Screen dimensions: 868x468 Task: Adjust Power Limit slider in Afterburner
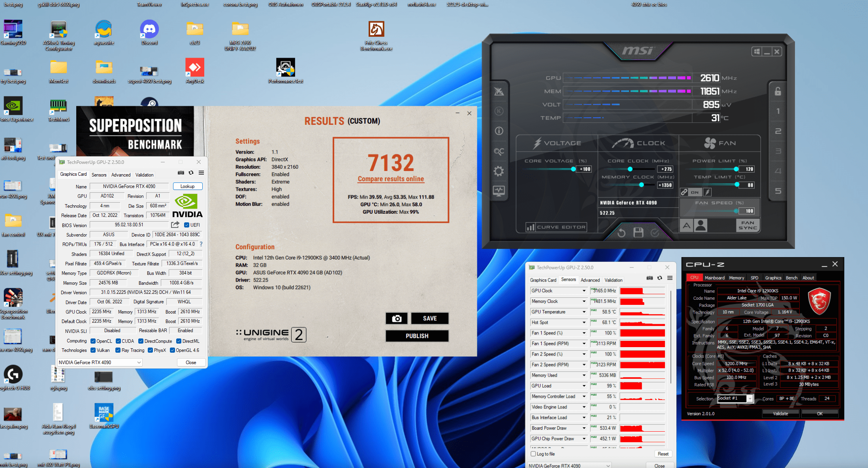point(736,169)
